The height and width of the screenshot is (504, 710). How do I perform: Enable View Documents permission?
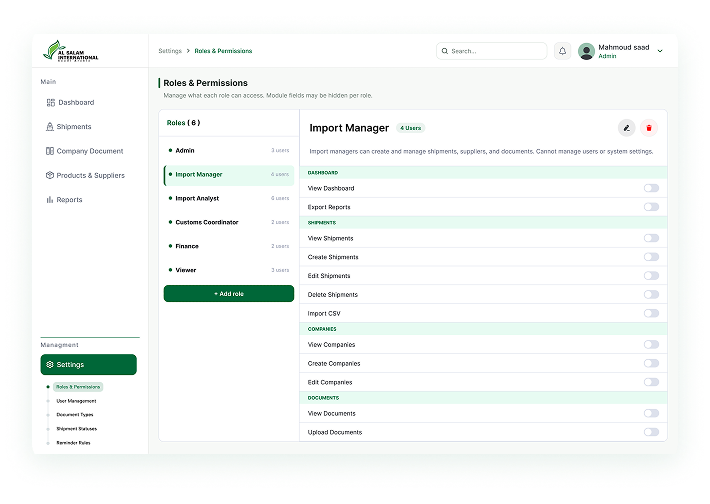(651, 413)
